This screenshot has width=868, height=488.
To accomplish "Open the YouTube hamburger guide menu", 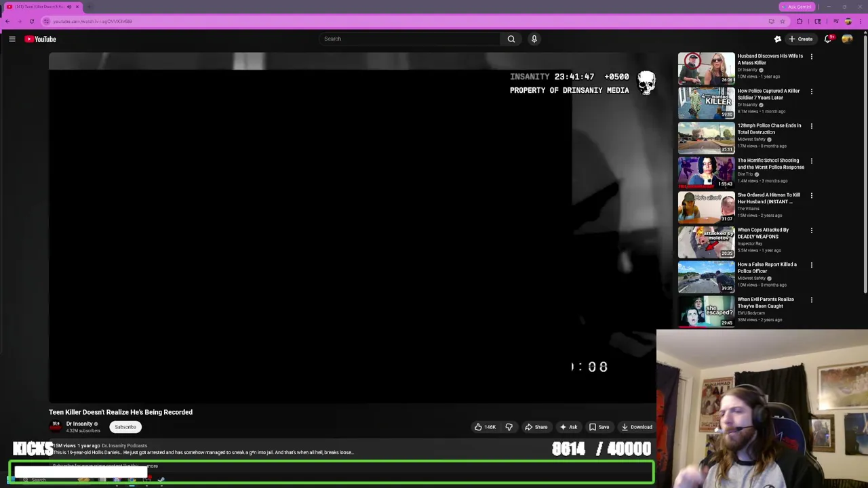I will pyautogui.click(x=12, y=39).
